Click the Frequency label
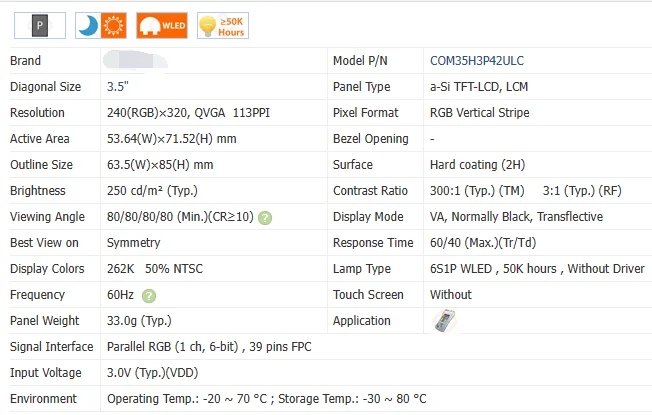 coord(37,295)
